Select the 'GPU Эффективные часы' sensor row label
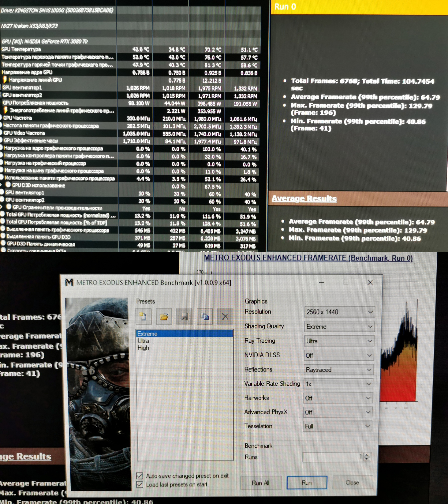 31,141
